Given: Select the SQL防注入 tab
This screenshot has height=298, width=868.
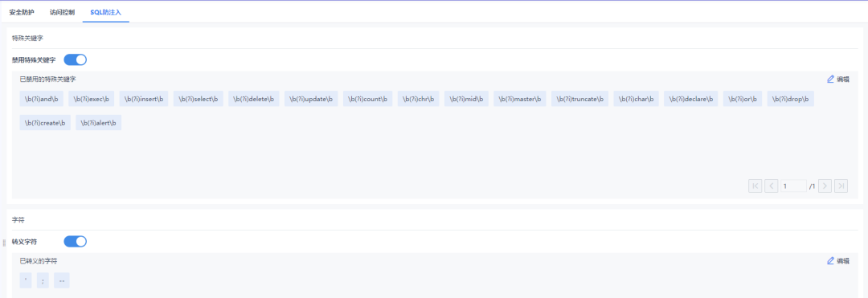Looking at the screenshot, I should pos(106,11).
